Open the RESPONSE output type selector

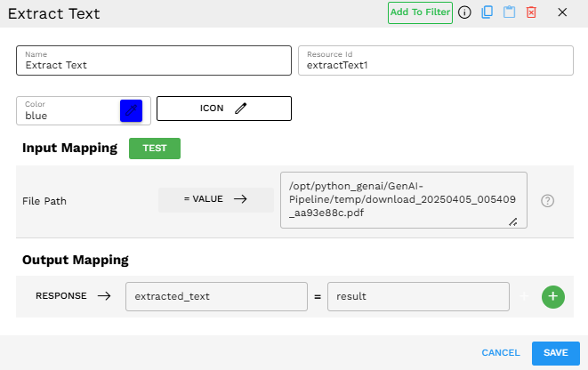[x=72, y=296]
